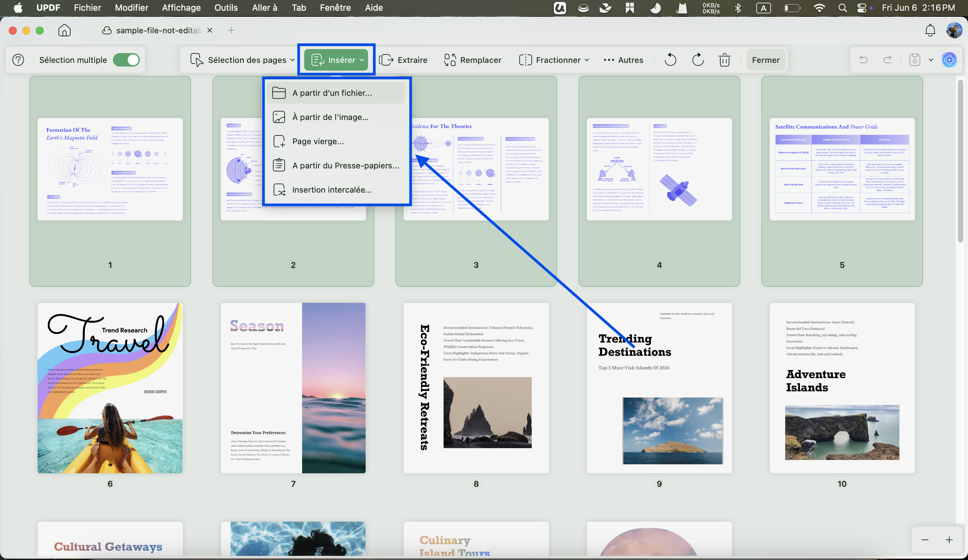Click the Remplacer pages button
The image size is (968, 560).
[x=473, y=60]
